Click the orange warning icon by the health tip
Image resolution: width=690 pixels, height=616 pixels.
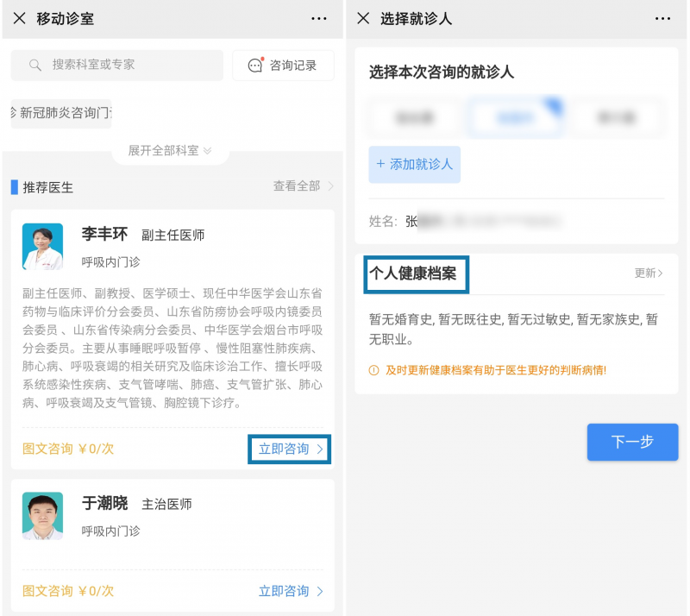(x=373, y=370)
